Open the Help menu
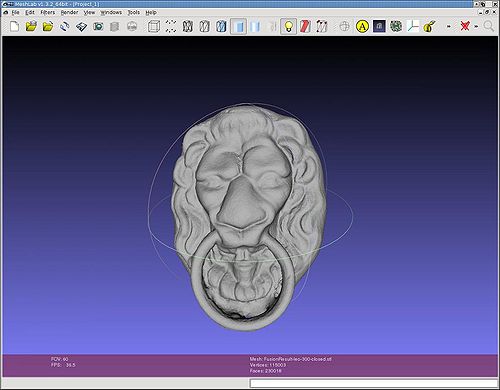The width and height of the screenshot is (500, 390). [151, 12]
